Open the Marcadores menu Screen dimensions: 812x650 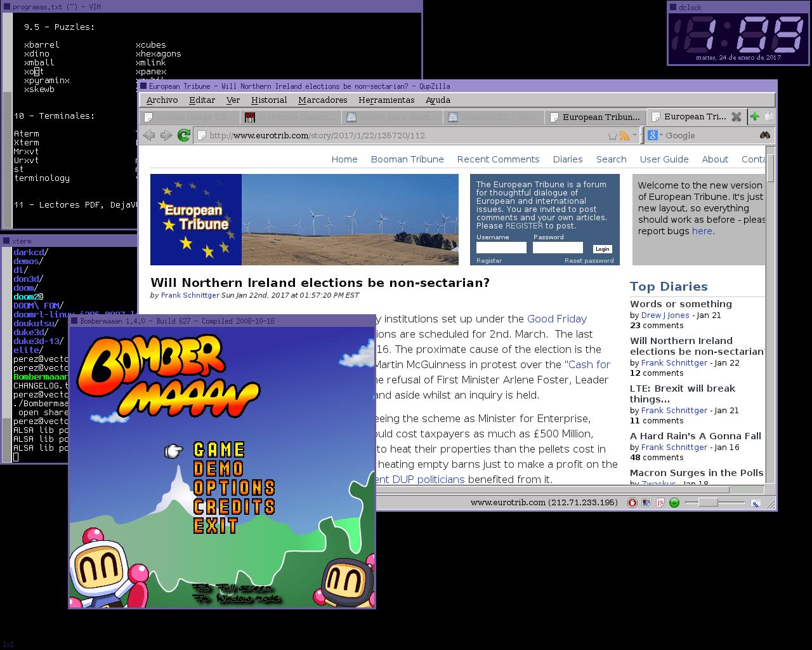click(322, 100)
